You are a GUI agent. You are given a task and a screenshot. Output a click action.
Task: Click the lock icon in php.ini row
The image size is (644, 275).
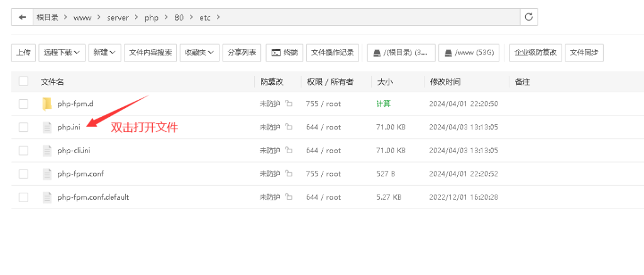pyautogui.click(x=289, y=127)
